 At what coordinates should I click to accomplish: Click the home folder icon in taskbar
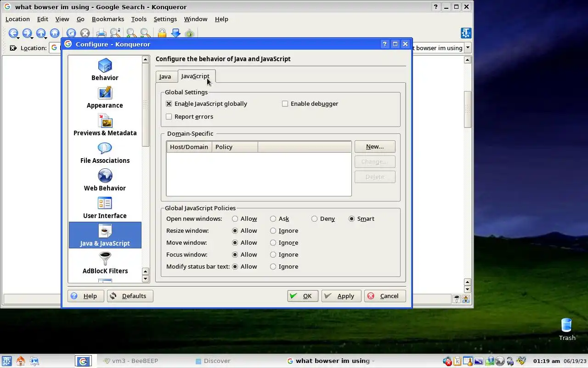(x=20, y=361)
